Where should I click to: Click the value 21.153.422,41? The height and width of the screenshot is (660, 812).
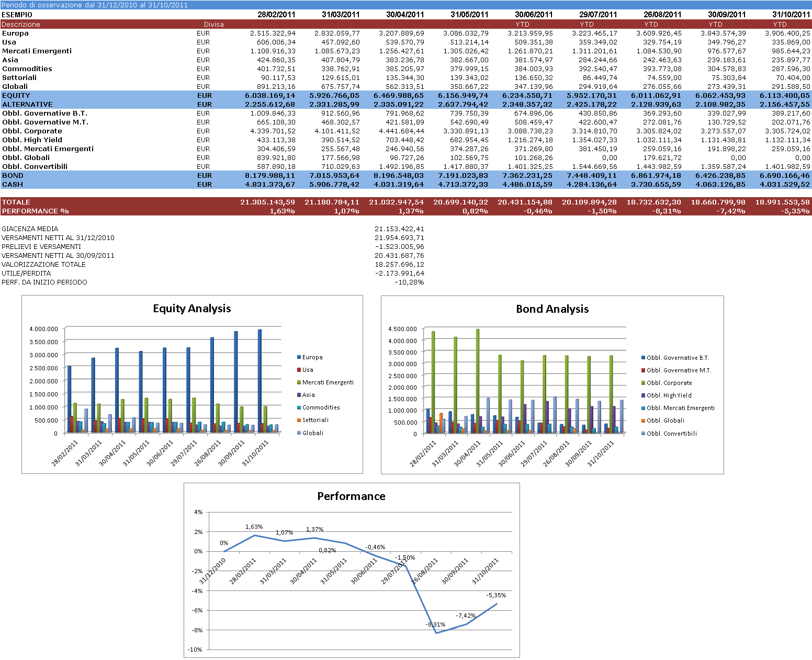pos(399,229)
